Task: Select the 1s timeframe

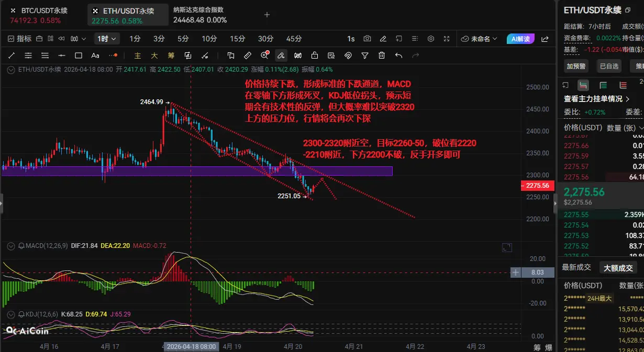Action: point(351,39)
